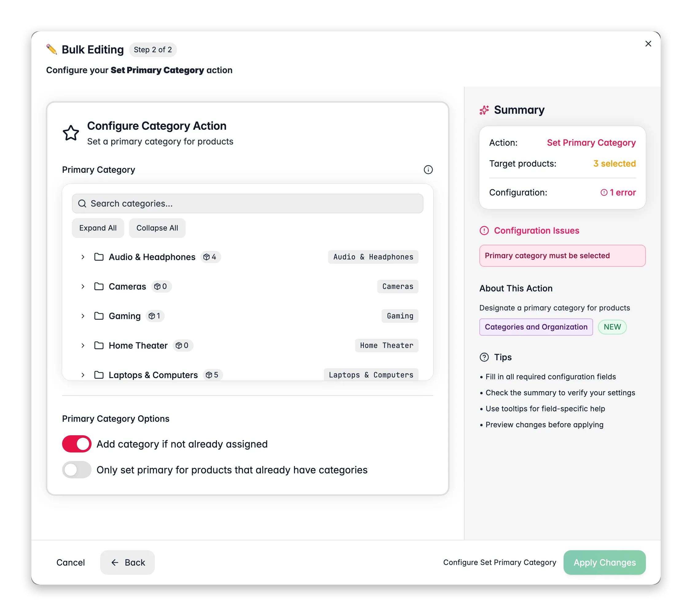Click the Laptops & Computers path tag
Screen dimensions: 692x616
[x=371, y=375]
